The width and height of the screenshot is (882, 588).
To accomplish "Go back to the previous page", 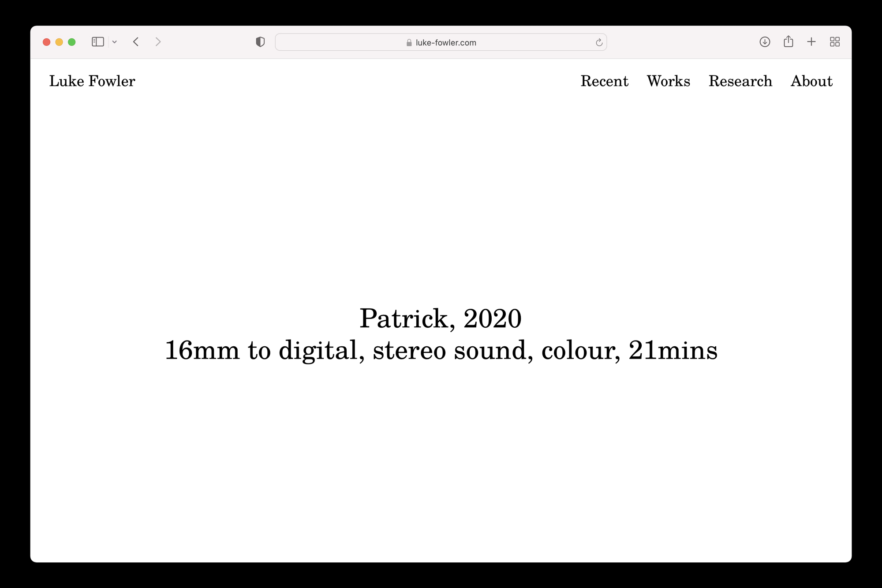I will point(136,42).
